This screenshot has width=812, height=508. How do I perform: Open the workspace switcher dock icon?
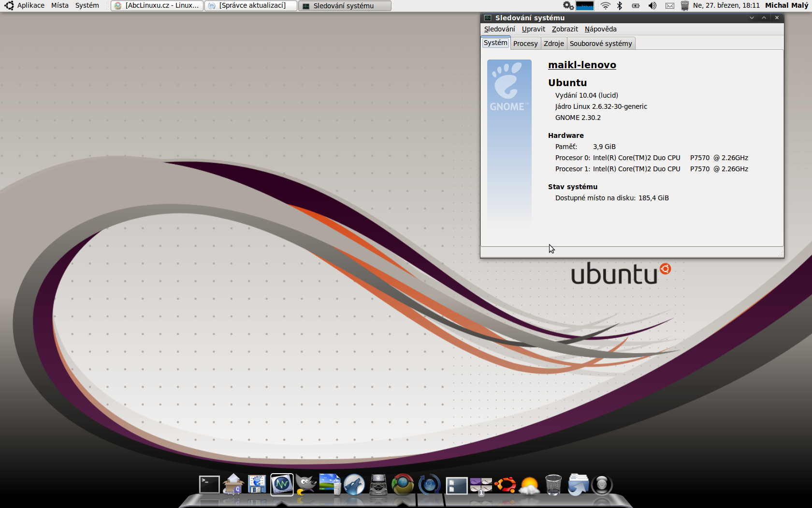pos(481,486)
